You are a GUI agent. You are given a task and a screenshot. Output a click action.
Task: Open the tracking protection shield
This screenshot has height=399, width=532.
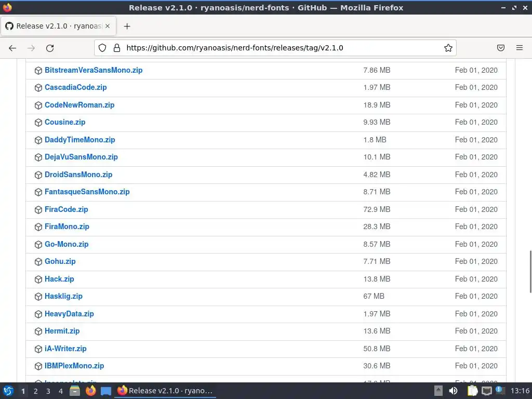pos(102,48)
